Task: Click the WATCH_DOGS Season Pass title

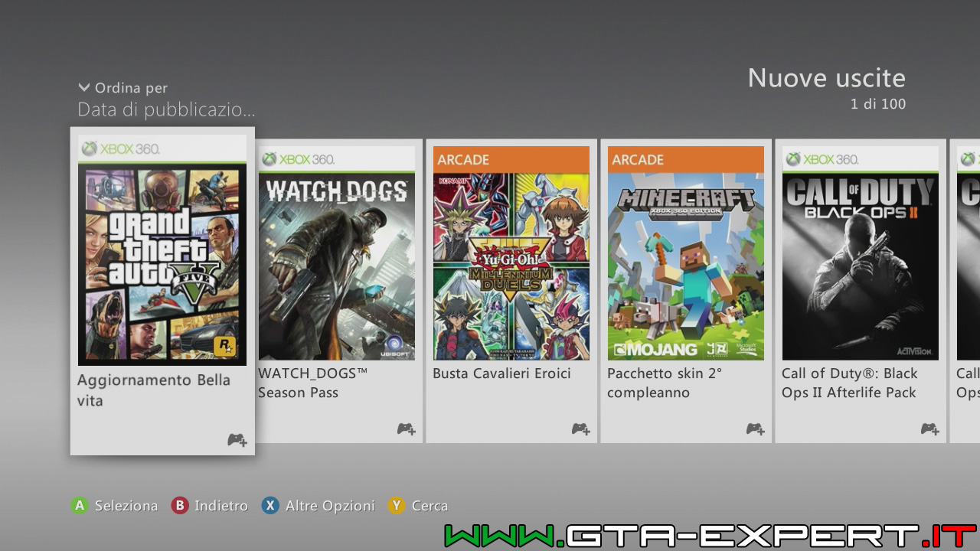Action: [x=313, y=383]
